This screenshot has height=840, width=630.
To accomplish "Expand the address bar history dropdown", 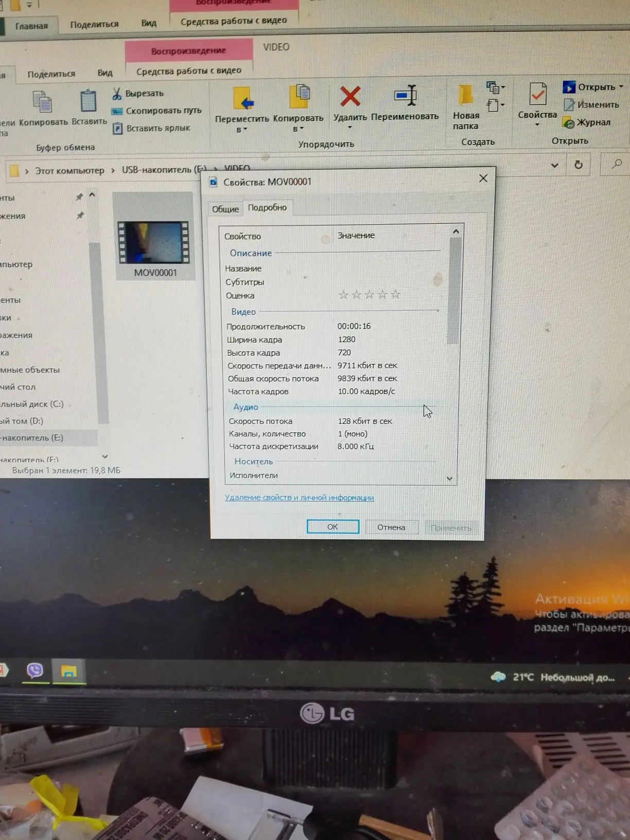I will click(554, 165).
